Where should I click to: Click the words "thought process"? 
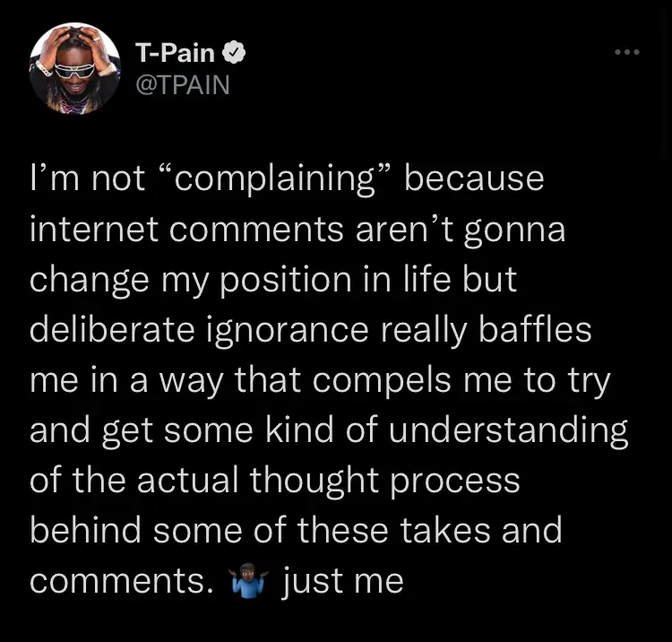[385, 481]
